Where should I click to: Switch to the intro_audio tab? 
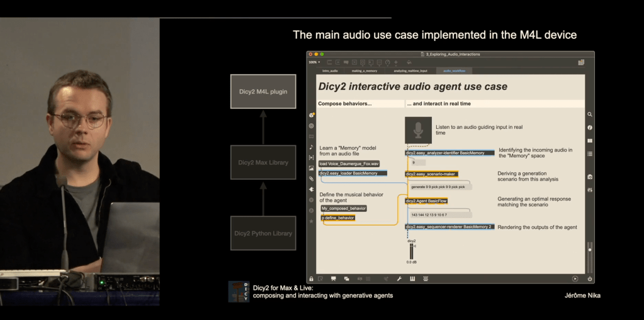click(330, 71)
